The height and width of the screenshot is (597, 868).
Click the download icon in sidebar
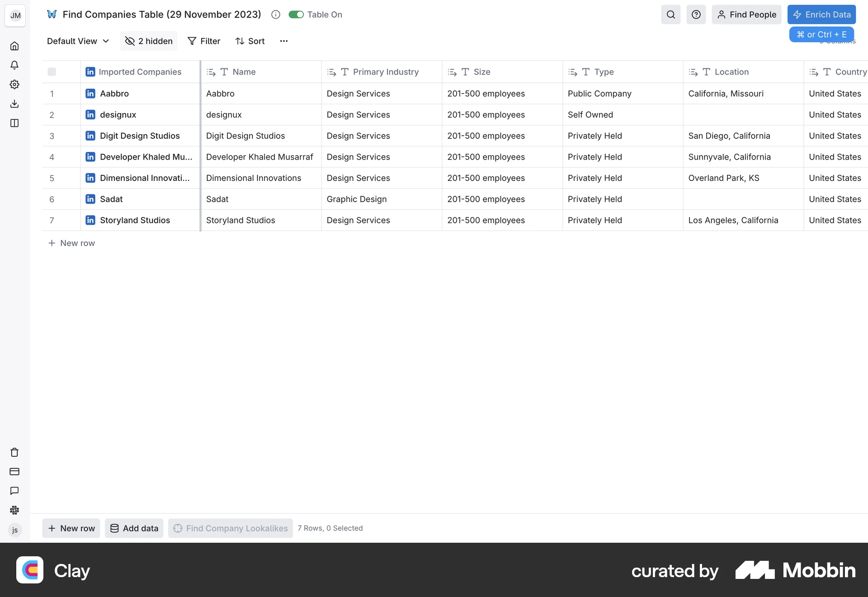(x=14, y=104)
